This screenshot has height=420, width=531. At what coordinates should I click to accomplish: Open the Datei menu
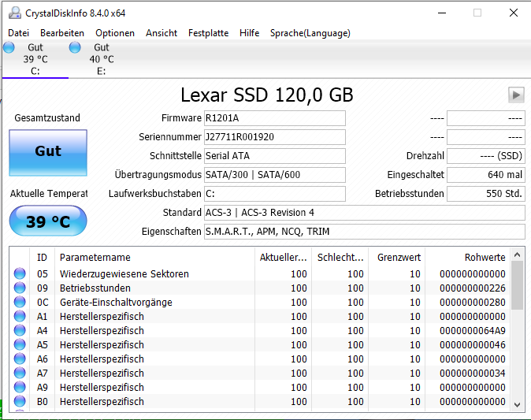(19, 33)
